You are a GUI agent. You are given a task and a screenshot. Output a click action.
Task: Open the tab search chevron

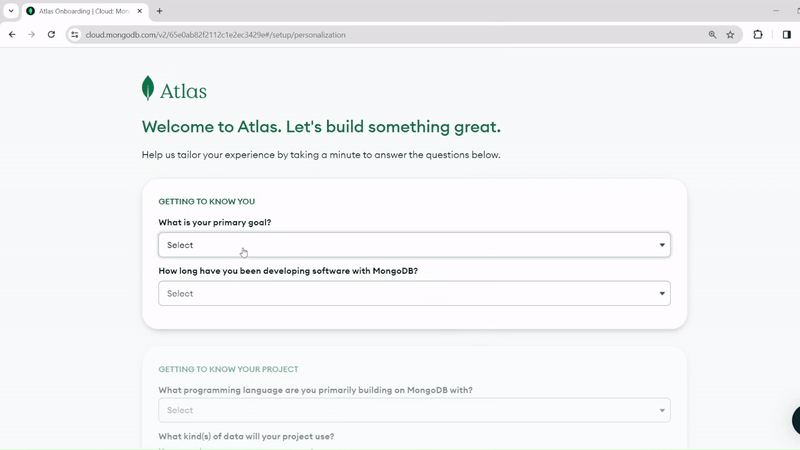tap(11, 11)
